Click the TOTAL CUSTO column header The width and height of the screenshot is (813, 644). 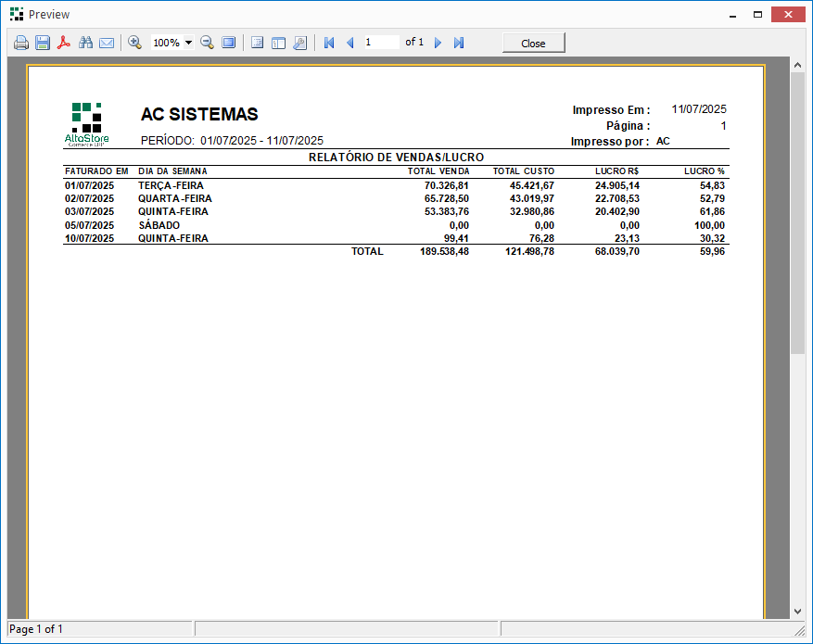pyautogui.click(x=523, y=171)
